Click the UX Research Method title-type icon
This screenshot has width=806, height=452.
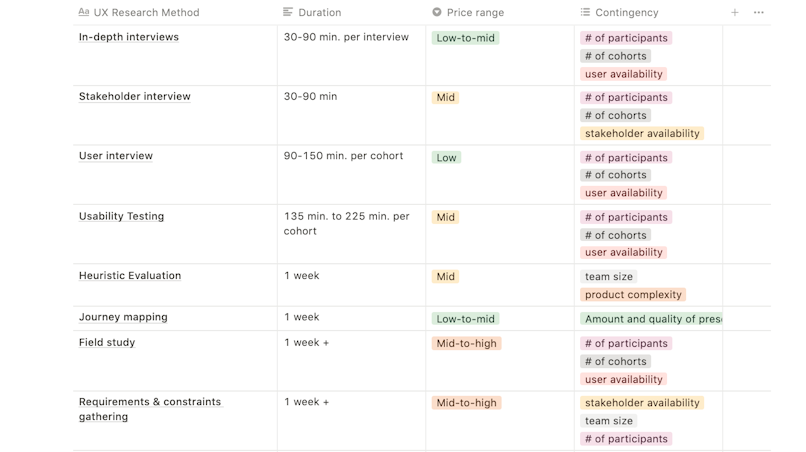pyautogui.click(x=84, y=13)
